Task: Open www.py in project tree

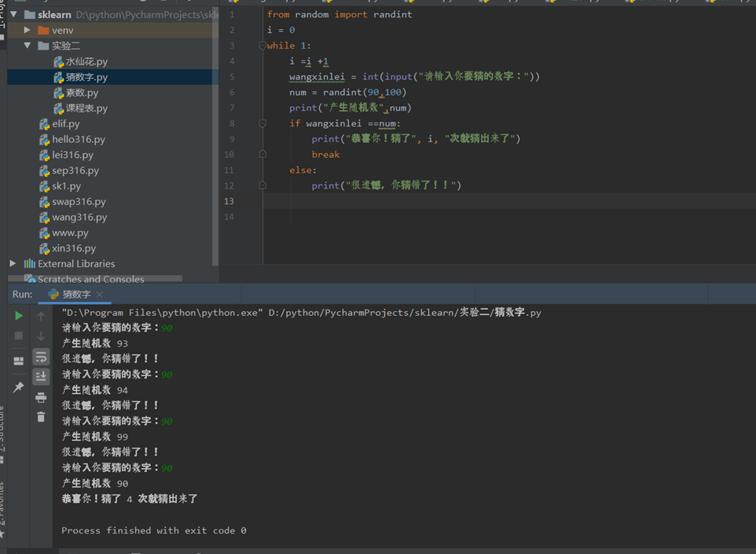Action: 64,233
